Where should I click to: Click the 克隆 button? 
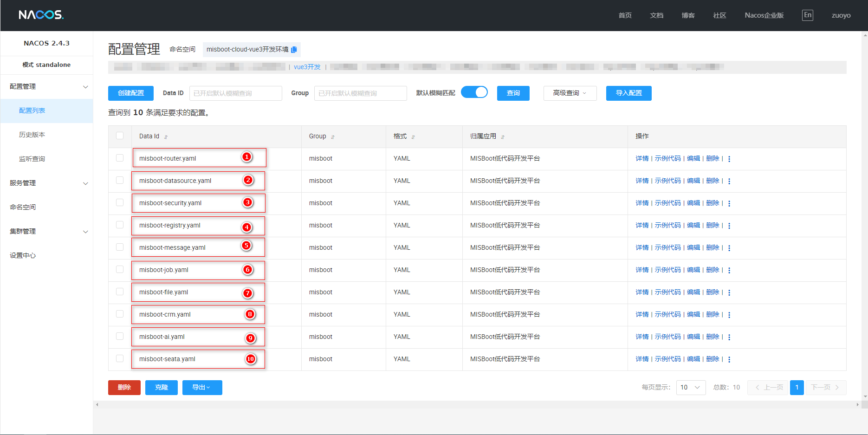(162, 388)
